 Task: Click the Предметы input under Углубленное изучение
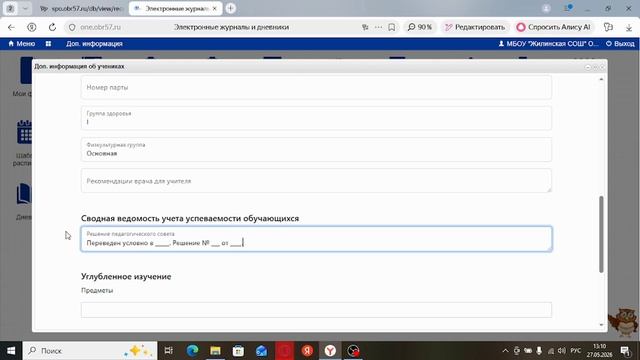316,309
